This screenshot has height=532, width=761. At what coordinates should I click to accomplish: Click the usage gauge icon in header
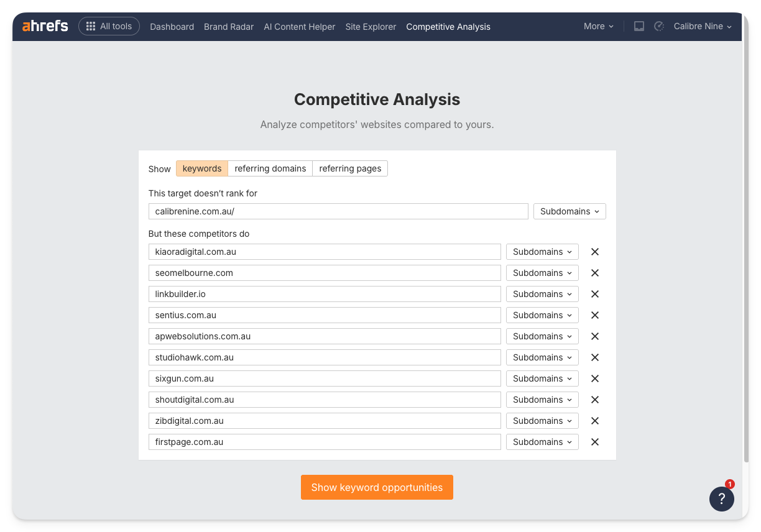click(x=659, y=26)
